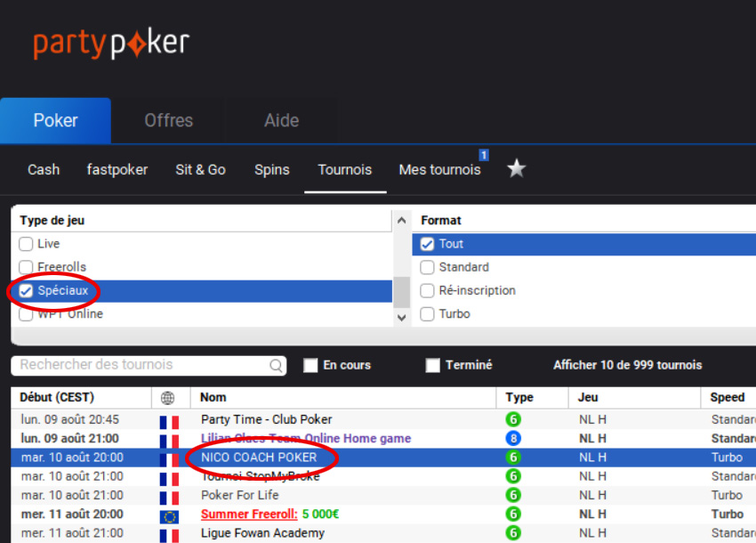Viewport: 756px width, 543px height.
Task: Switch to the fastpoker section
Action: (117, 169)
